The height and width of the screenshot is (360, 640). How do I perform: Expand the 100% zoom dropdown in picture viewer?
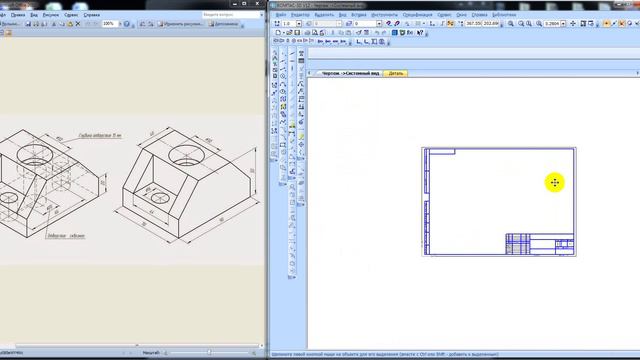120,24
